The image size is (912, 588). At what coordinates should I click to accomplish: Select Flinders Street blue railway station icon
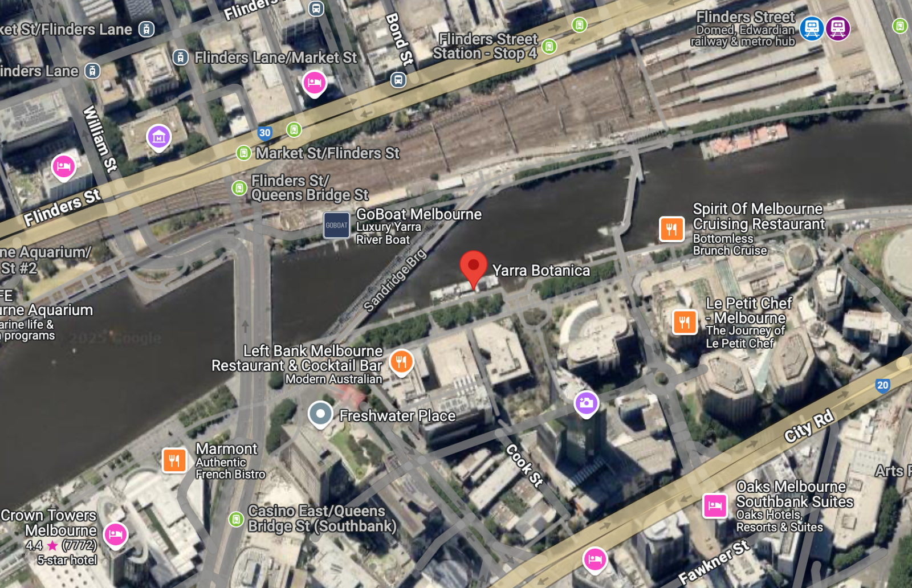pyautogui.click(x=812, y=28)
